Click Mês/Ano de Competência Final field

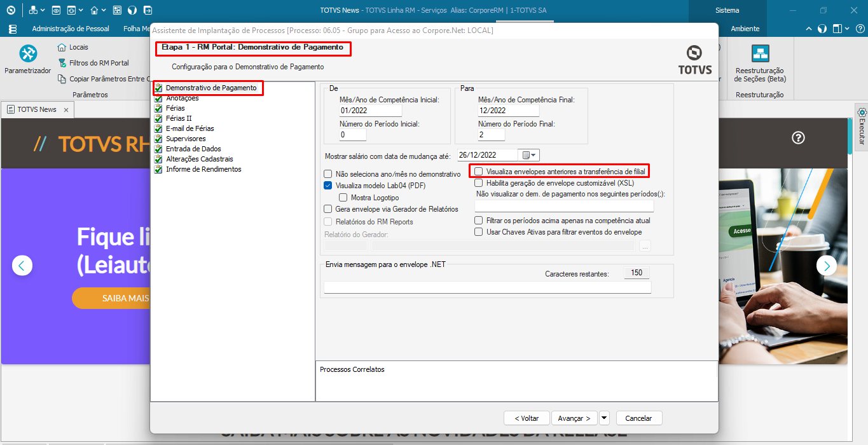click(x=509, y=111)
